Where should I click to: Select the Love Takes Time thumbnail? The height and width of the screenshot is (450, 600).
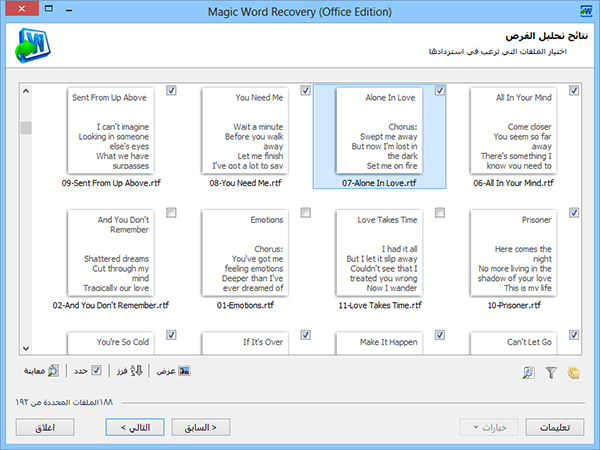[380, 253]
